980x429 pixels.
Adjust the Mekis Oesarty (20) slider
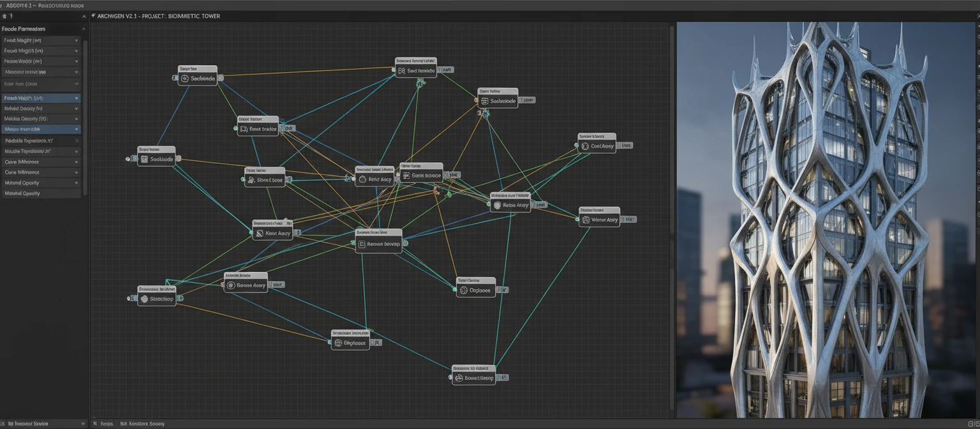pos(41,119)
